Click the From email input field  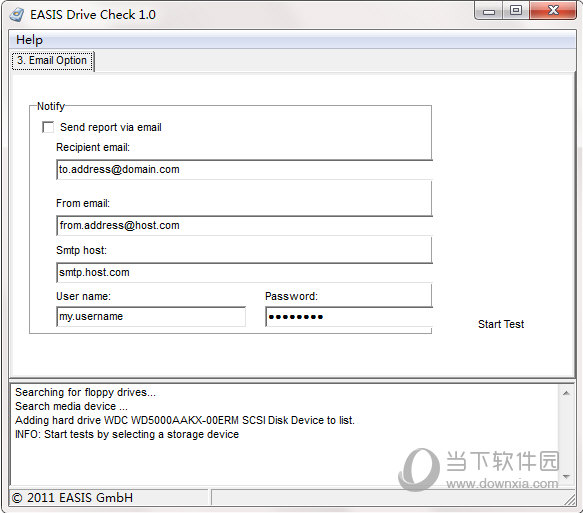[244, 226]
